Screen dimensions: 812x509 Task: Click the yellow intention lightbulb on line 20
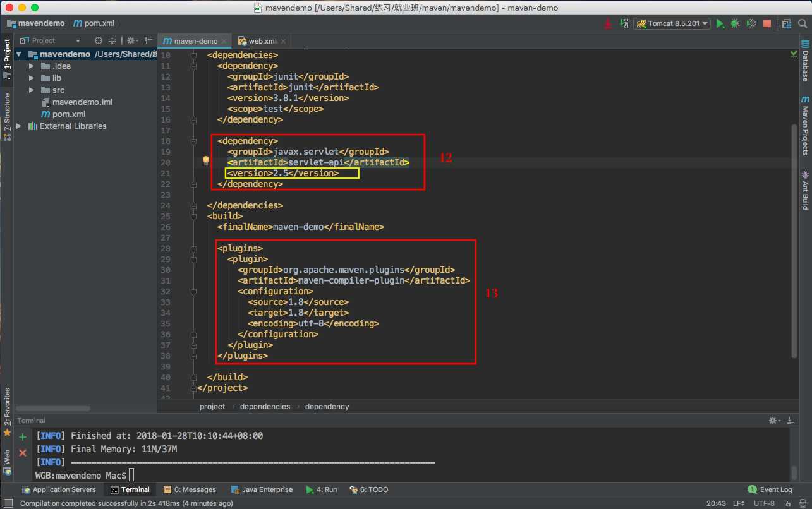tap(205, 161)
